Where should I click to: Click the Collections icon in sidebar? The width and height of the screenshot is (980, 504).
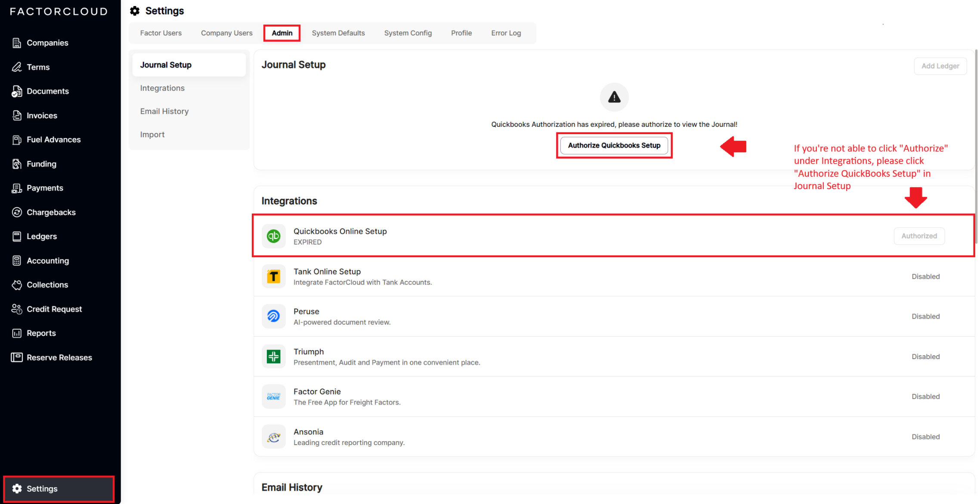pos(17,285)
